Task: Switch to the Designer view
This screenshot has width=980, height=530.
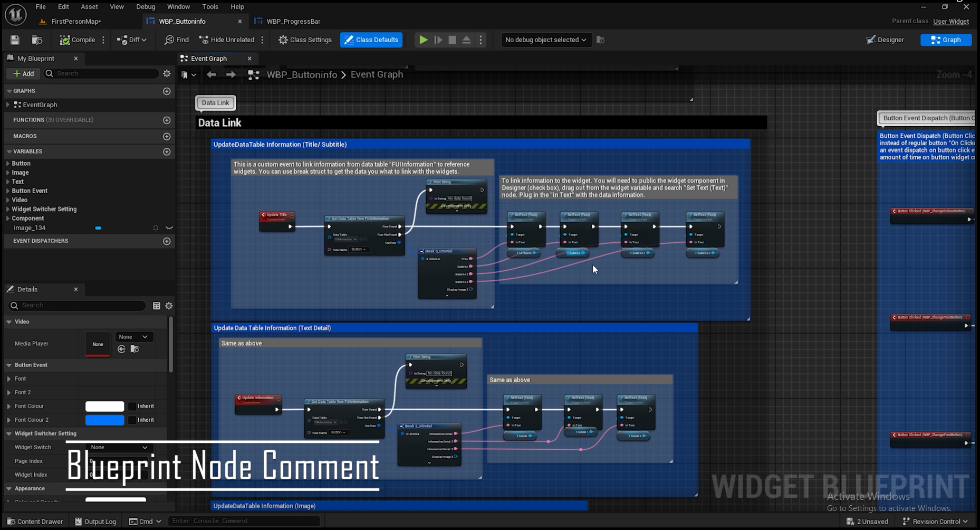Action: (x=885, y=40)
